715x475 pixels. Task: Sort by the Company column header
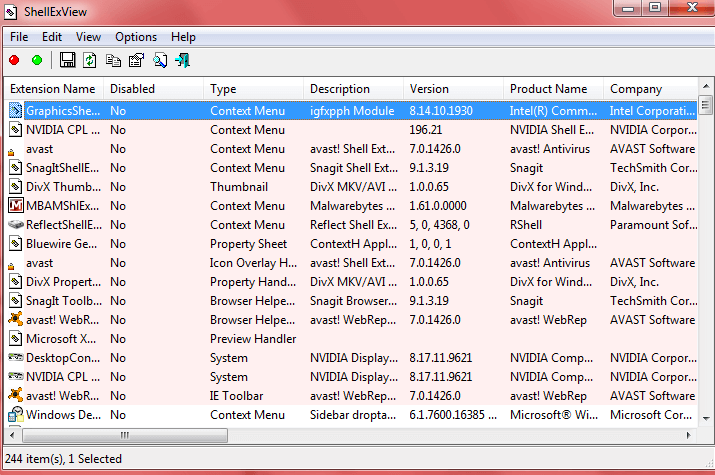point(651,89)
